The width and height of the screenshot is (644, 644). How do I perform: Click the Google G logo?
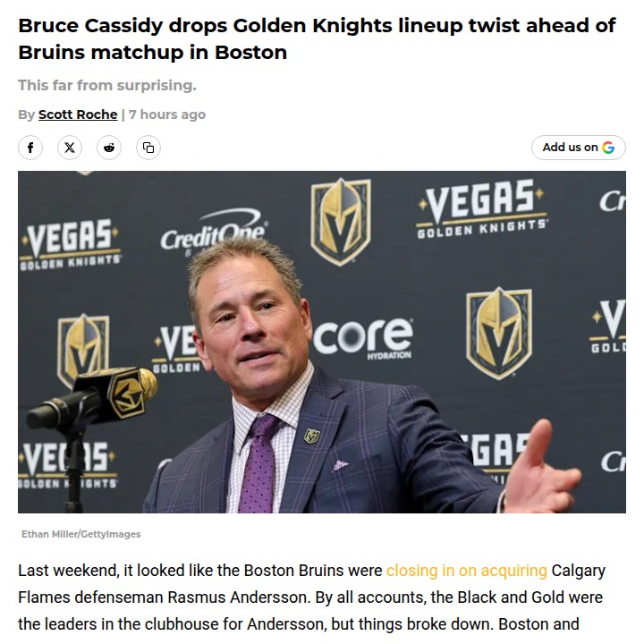[x=608, y=148]
